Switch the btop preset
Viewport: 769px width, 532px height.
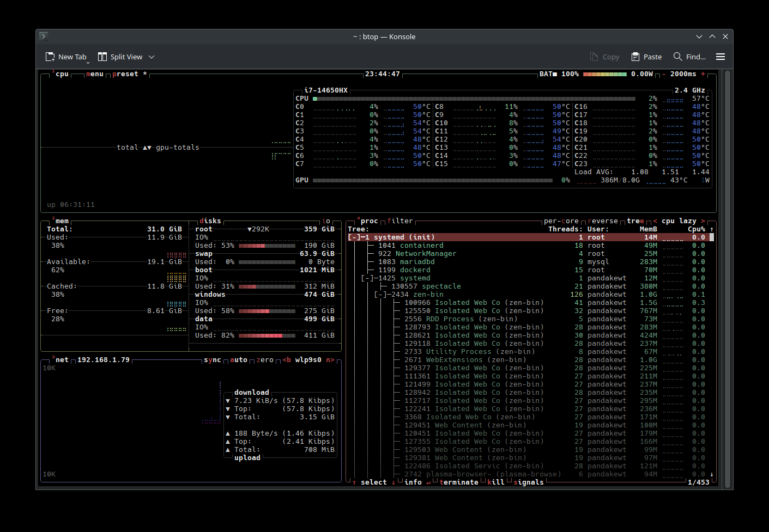coord(125,74)
